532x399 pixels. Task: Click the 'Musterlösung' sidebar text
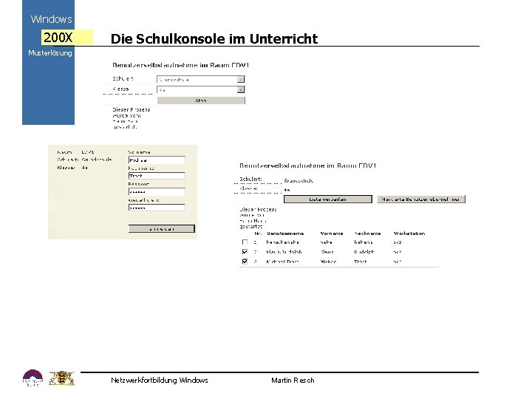[50, 53]
